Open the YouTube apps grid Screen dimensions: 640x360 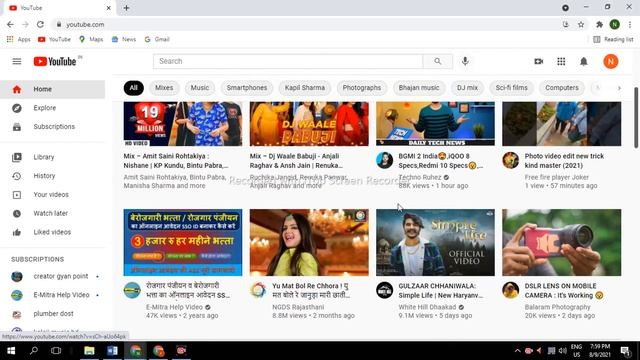(x=561, y=62)
